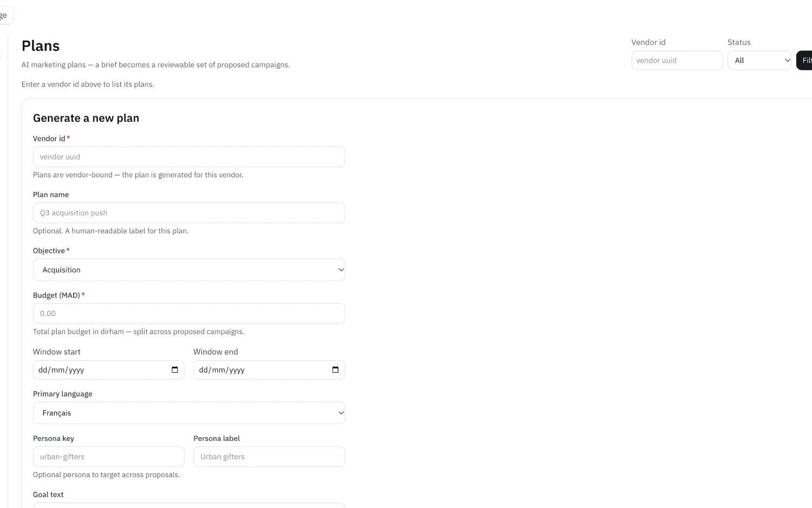Click the 'Enter a vendor id above to list its plans.' text

click(88, 84)
